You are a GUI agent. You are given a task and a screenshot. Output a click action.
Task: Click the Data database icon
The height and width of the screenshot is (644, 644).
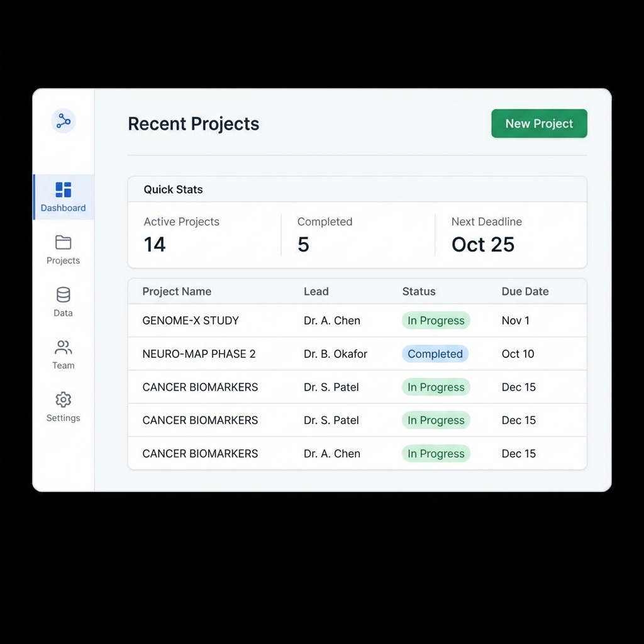(x=63, y=296)
